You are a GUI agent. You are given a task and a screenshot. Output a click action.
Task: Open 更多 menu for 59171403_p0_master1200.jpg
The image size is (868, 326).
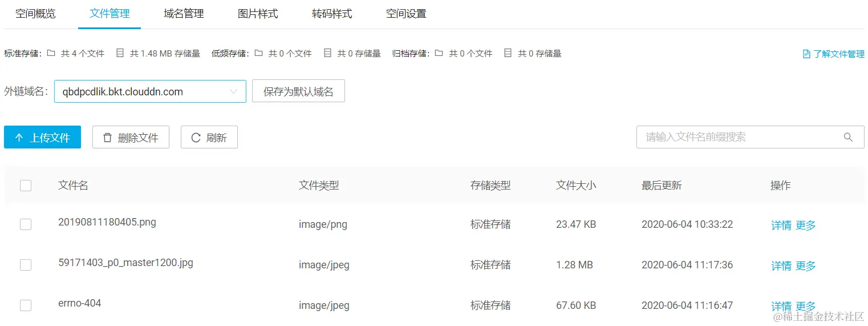pos(806,266)
